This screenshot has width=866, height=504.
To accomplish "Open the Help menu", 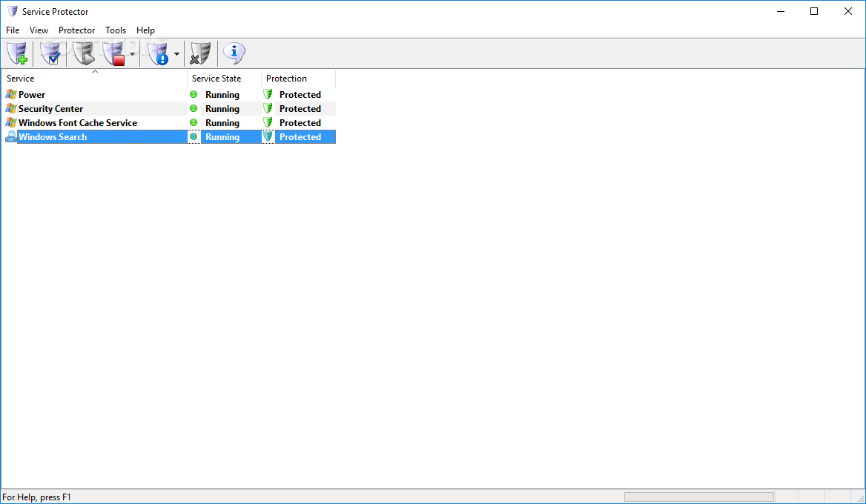I will tap(145, 30).
